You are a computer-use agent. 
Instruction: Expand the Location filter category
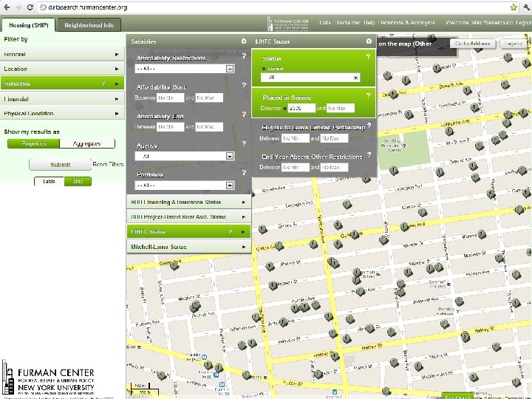62,69
